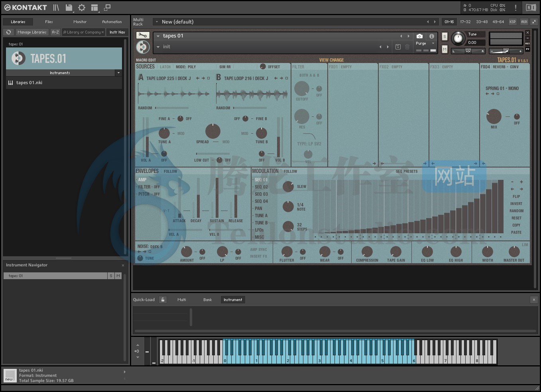This screenshot has width=541, height=392.
Task: Open the SPRING 01 - MONO reverb selector
Action: (502, 89)
